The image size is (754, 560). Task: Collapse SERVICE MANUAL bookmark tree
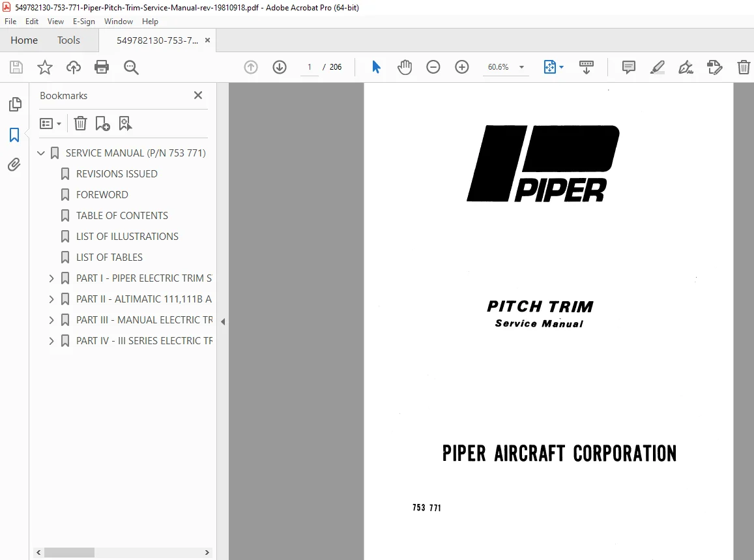point(41,153)
